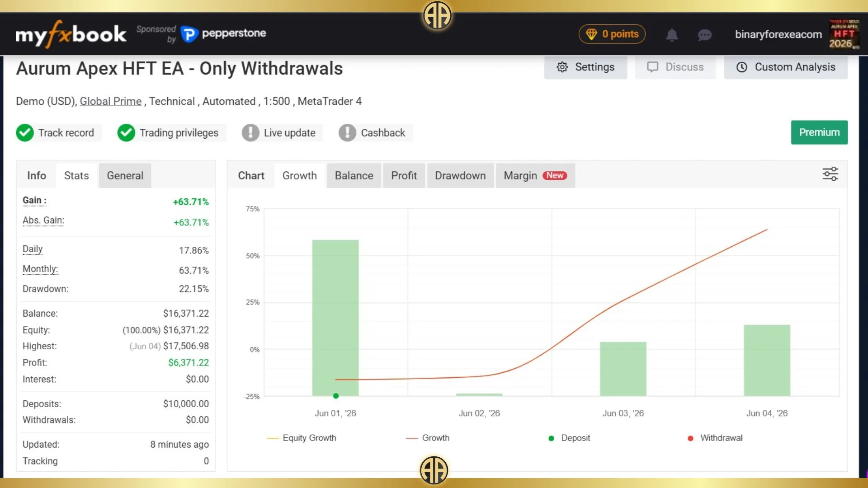The width and height of the screenshot is (868, 488).
Task: Click the green deposit marker dot
Action: click(336, 396)
